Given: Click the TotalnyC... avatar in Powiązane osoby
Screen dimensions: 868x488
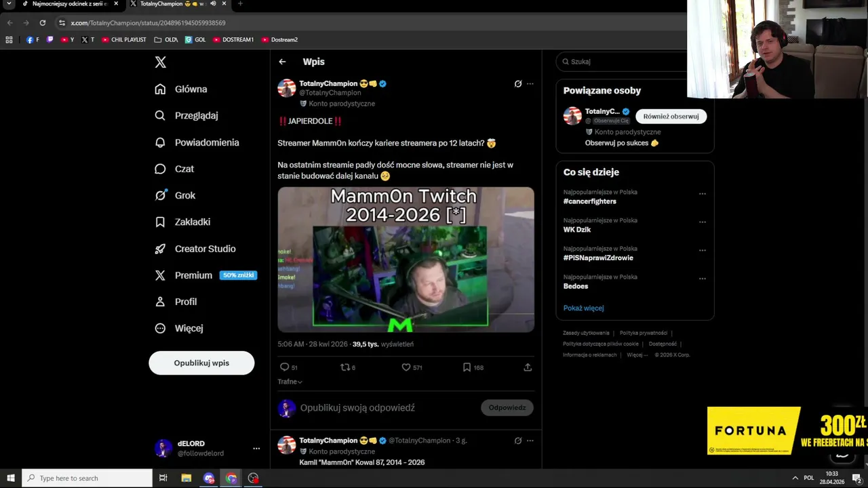Looking at the screenshot, I should [572, 116].
